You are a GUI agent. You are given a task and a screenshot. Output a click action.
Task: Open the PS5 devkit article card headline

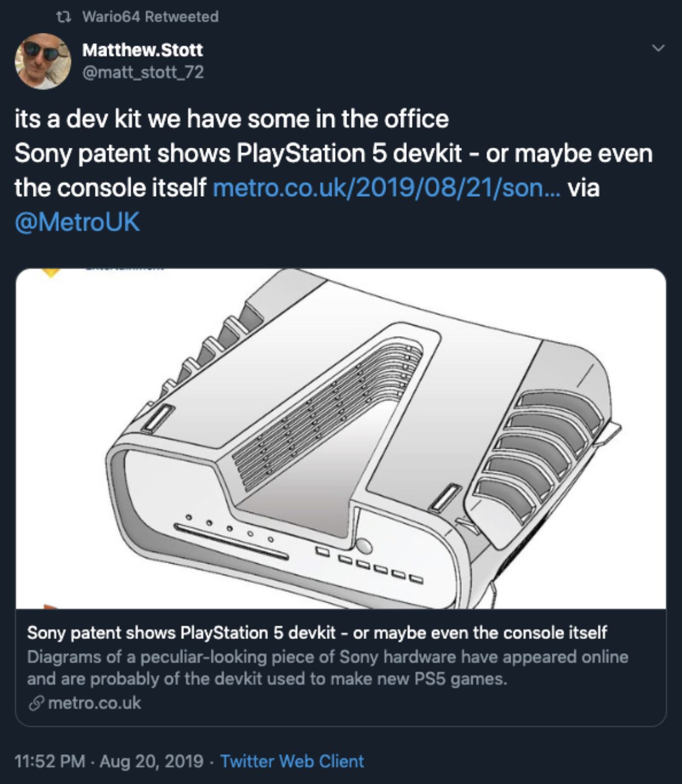317,633
